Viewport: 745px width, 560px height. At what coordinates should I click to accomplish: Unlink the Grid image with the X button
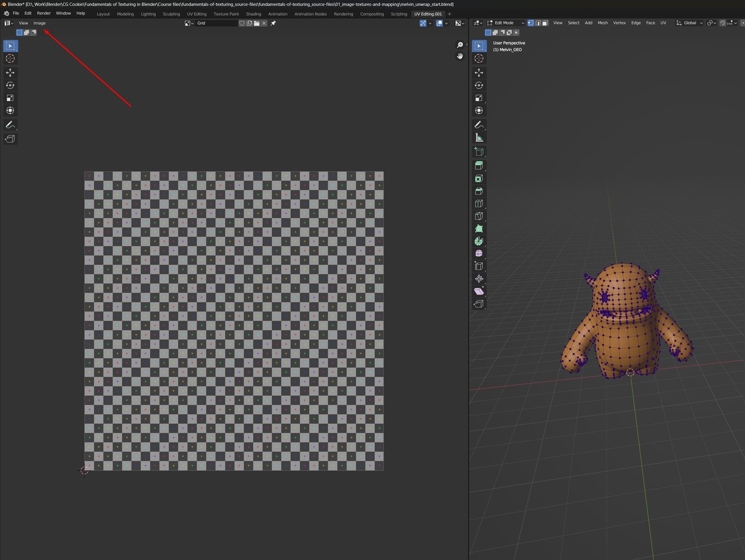[x=264, y=23]
